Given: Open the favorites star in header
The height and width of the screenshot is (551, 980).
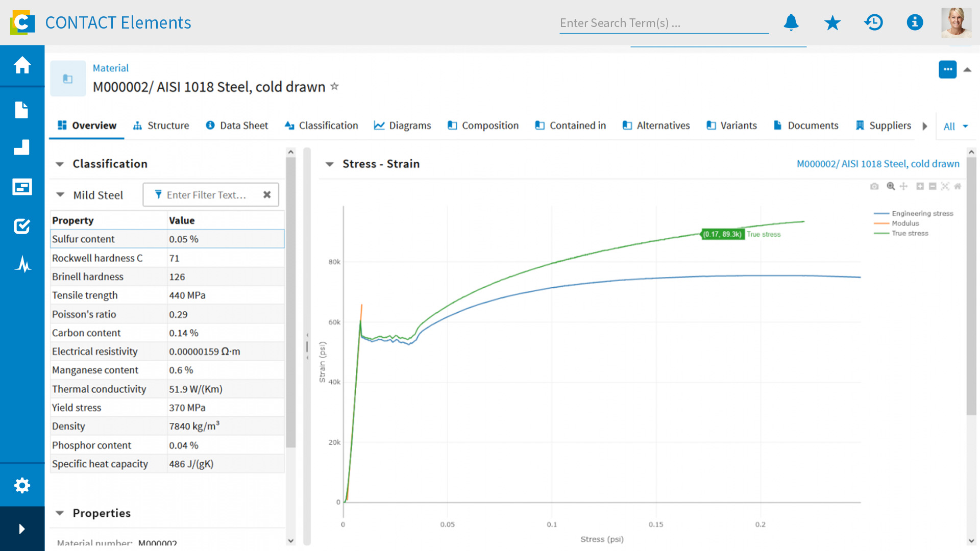Looking at the screenshot, I should point(832,22).
